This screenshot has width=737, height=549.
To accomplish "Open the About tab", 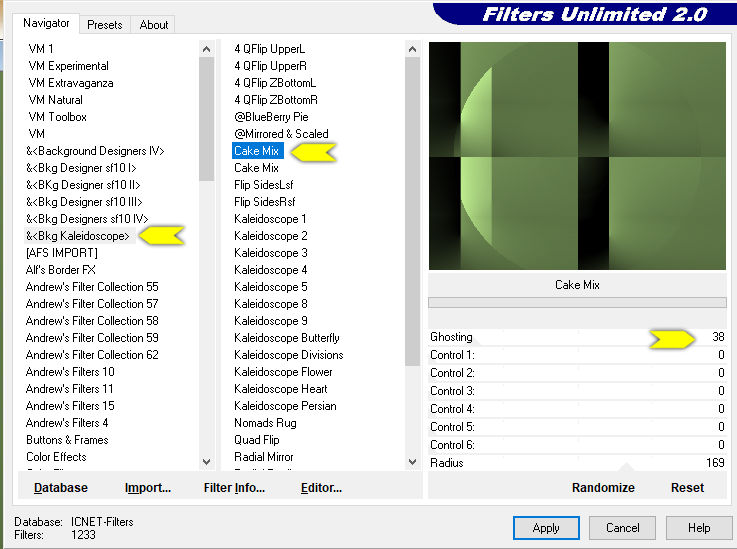I will pyautogui.click(x=154, y=25).
